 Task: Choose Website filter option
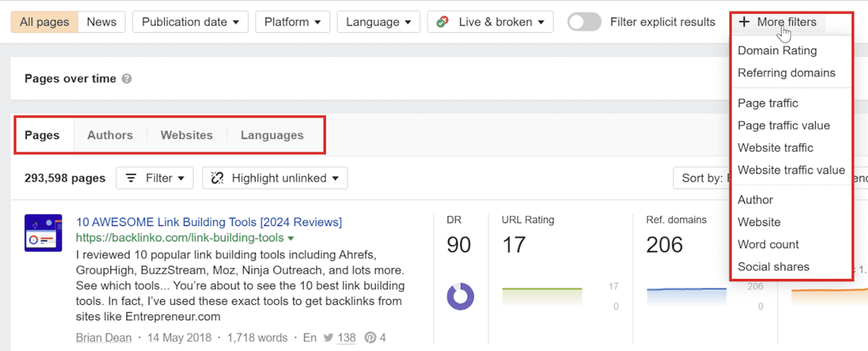(759, 222)
